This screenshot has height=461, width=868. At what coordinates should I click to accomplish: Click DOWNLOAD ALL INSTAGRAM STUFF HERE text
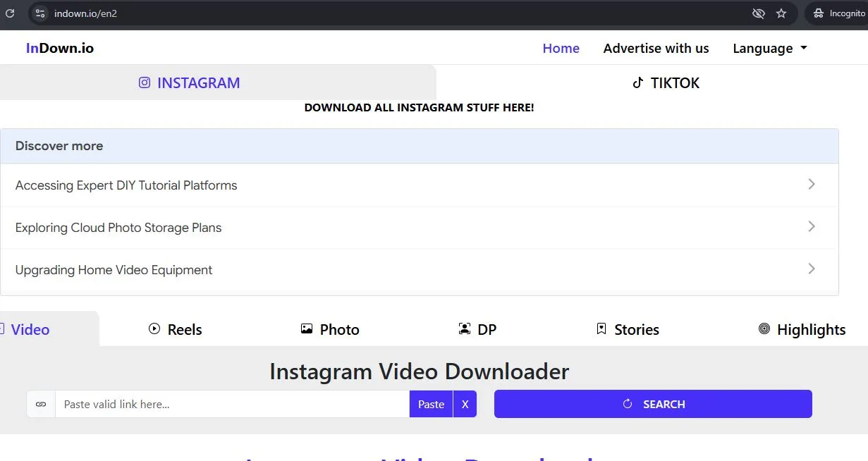(420, 108)
